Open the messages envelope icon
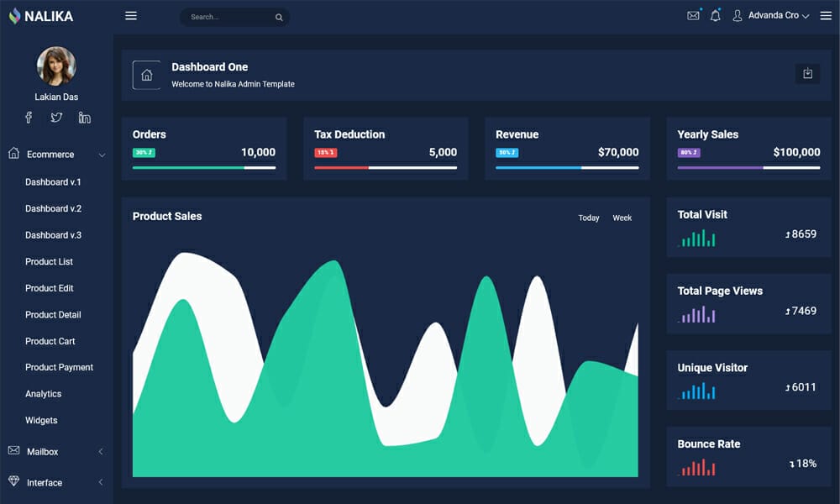Viewport: 840px width, 504px height. pyautogui.click(x=692, y=15)
